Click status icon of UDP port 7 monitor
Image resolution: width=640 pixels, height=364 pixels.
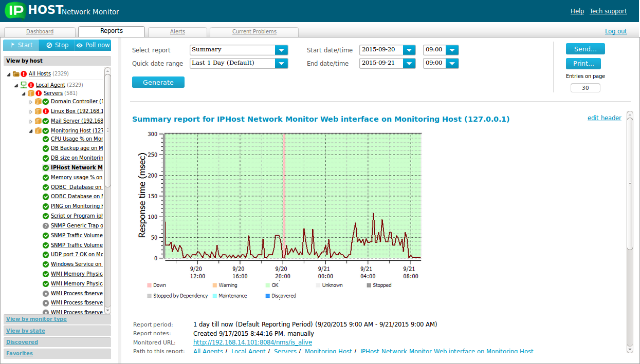(x=46, y=255)
